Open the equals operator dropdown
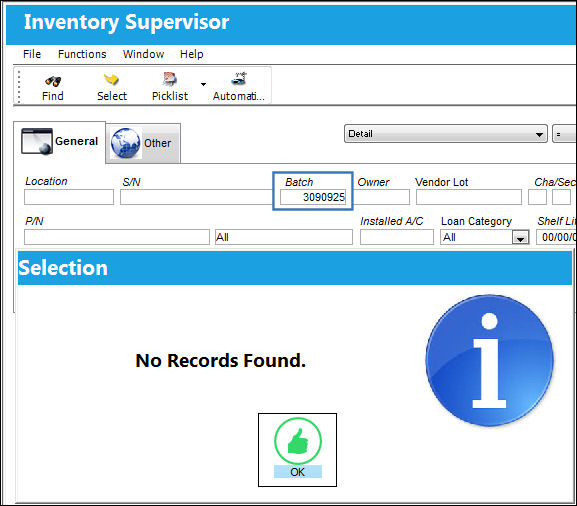Screen dimensions: 577x506 pos(564,134)
